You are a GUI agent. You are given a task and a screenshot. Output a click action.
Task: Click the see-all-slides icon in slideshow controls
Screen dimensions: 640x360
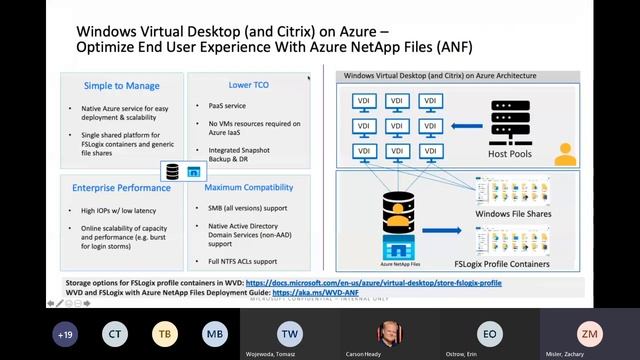pyautogui.click(x=69, y=303)
